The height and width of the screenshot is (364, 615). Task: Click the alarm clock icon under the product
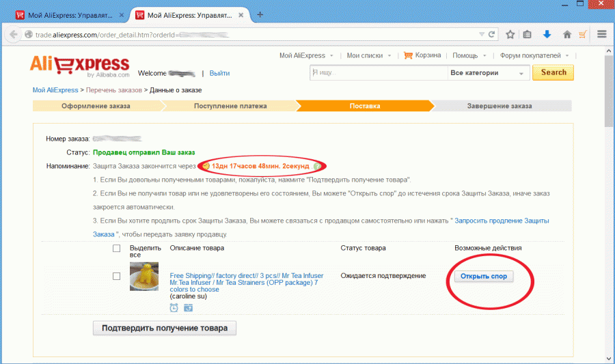(174, 307)
